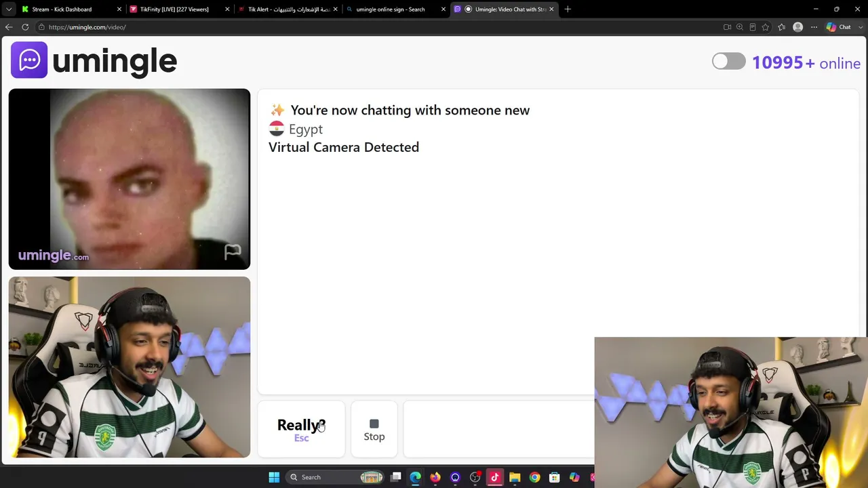Click the chat message input box

498,430
